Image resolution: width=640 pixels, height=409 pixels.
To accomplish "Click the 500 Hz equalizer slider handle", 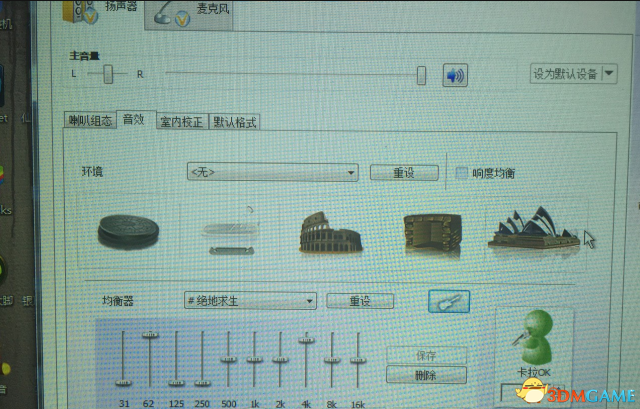I will coord(228,360).
